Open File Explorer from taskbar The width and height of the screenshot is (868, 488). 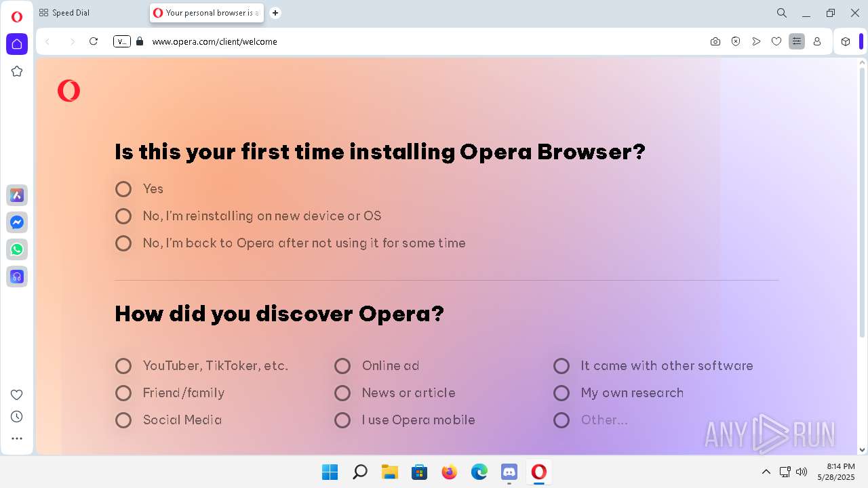point(390,472)
